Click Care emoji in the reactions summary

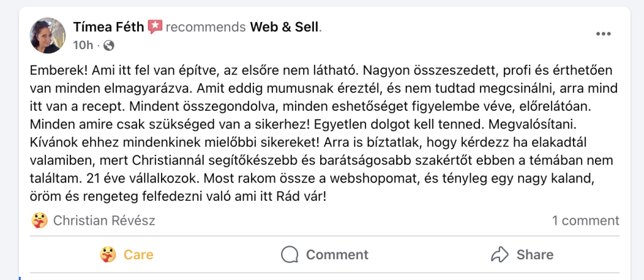click(39, 221)
